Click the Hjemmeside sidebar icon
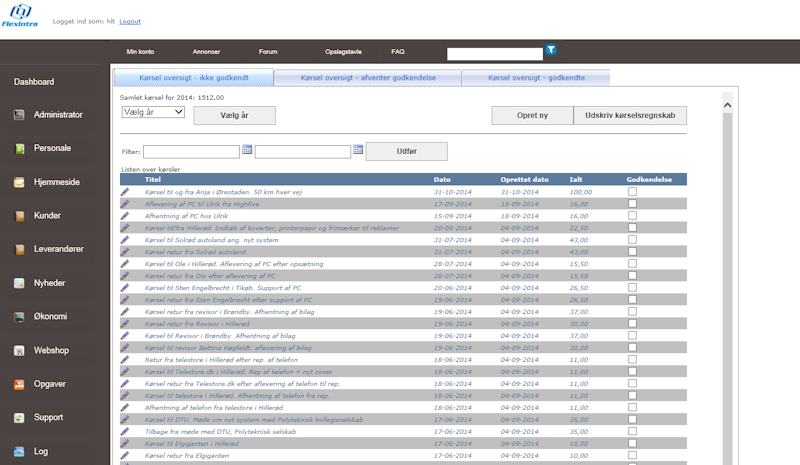The image size is (800, 465). 19,182
